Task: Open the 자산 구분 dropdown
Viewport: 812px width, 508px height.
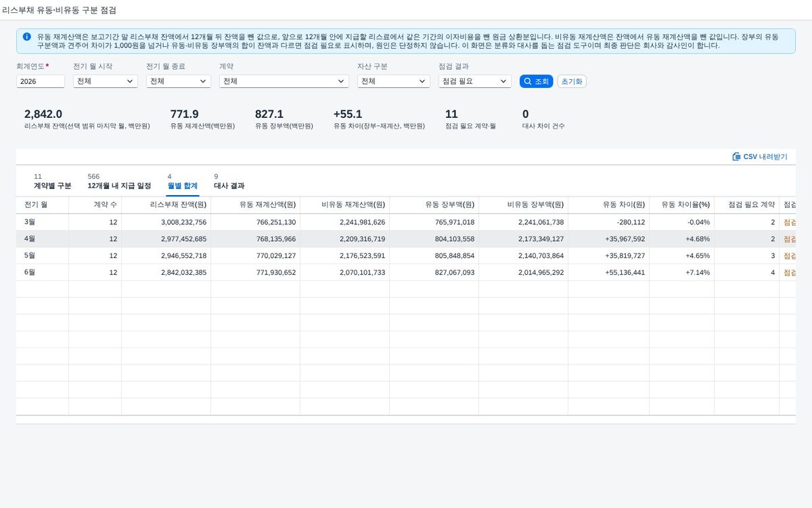Action: 394,81
